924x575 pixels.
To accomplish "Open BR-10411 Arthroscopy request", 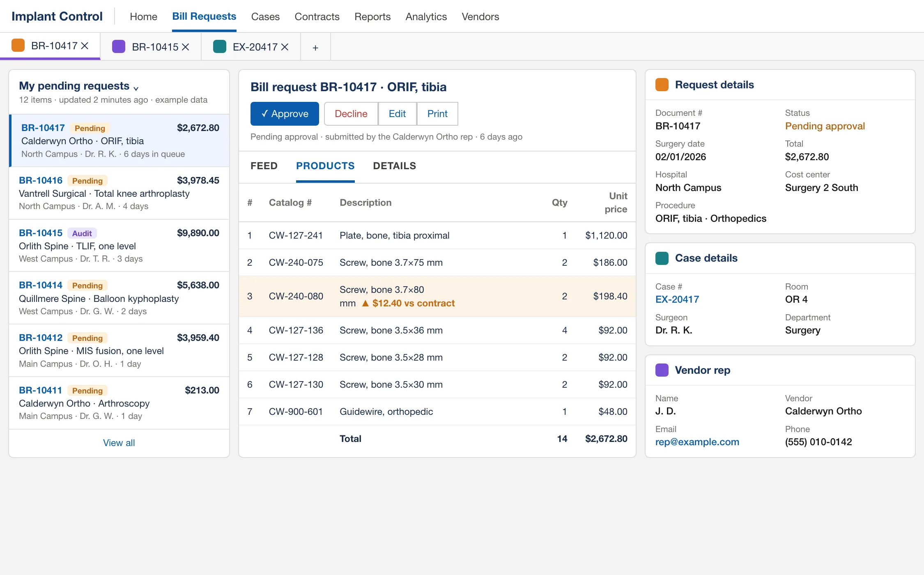I will click(119, 403).
